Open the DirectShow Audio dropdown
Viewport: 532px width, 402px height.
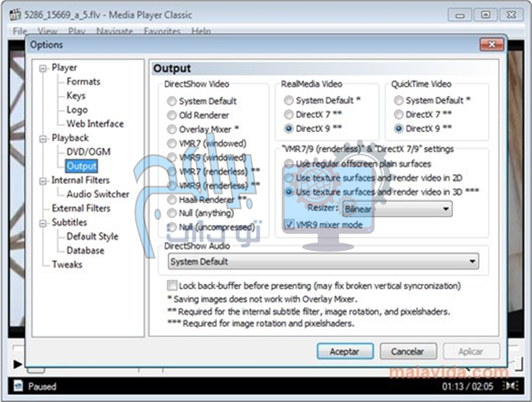click(473, 261)
